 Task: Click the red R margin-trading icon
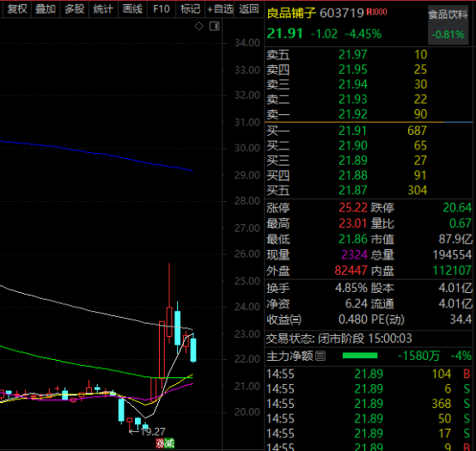click(x=369, y=12)
